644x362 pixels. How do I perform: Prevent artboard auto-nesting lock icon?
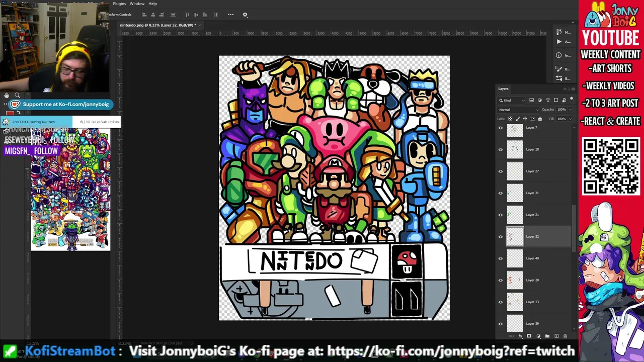532,119
